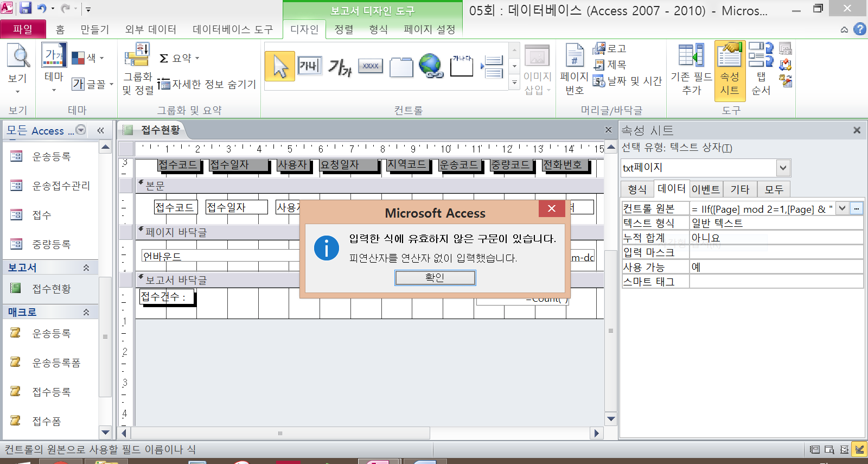This screenshot has width=868, height=464.
Task: Toggle the Property Sheet button
Action: (730, 69)
